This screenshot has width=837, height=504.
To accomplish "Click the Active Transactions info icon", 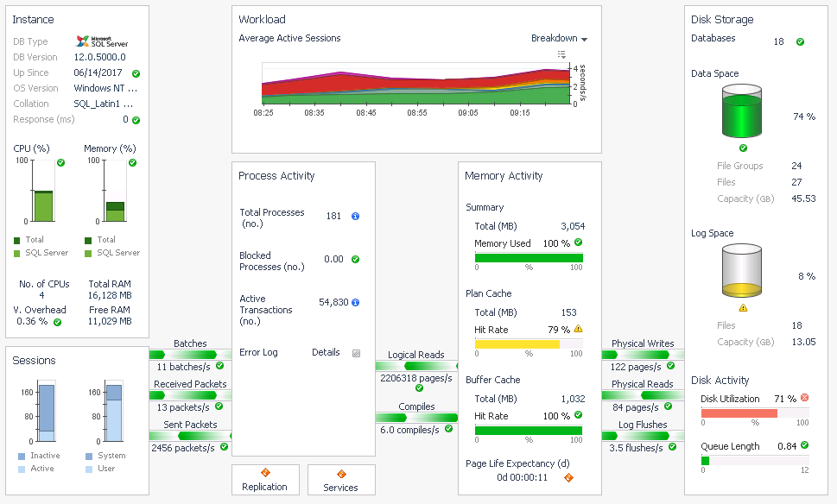I will pyautogui.click(x=355, y=303).
